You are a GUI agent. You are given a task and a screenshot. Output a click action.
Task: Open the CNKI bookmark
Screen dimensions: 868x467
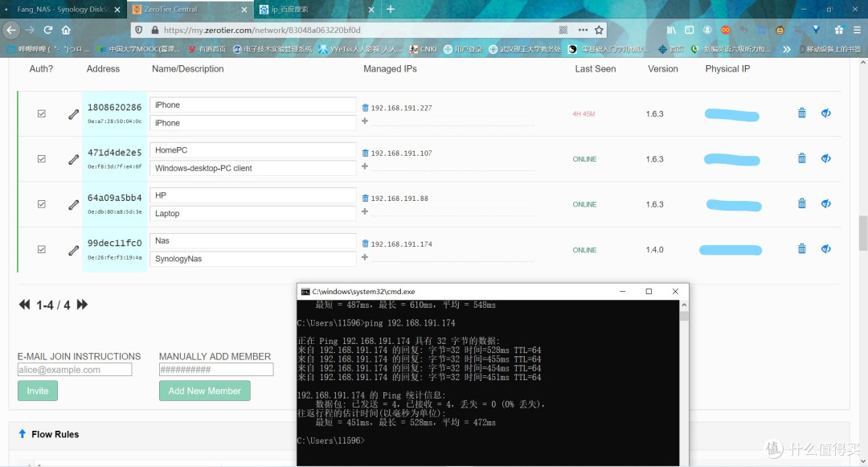(423, 49)
